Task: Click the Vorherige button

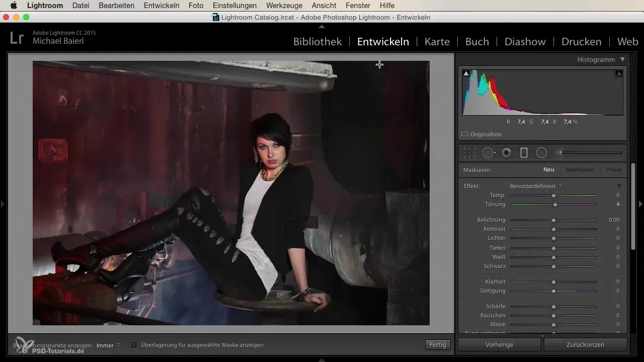Action: click(499, 345)
